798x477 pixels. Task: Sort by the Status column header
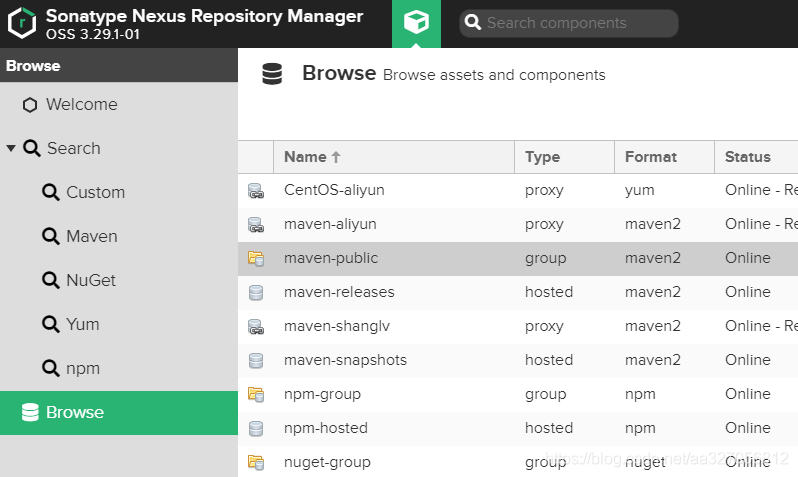(756, 157)
